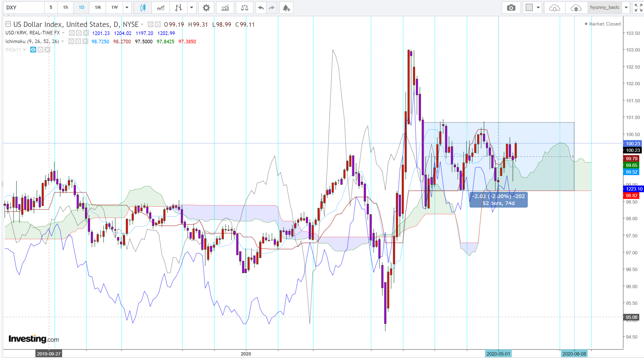Image resolution: width=644 pixels, height=358 pixels.
Task: Switch to the 1h timeframe
Action: tap(65, 7)
